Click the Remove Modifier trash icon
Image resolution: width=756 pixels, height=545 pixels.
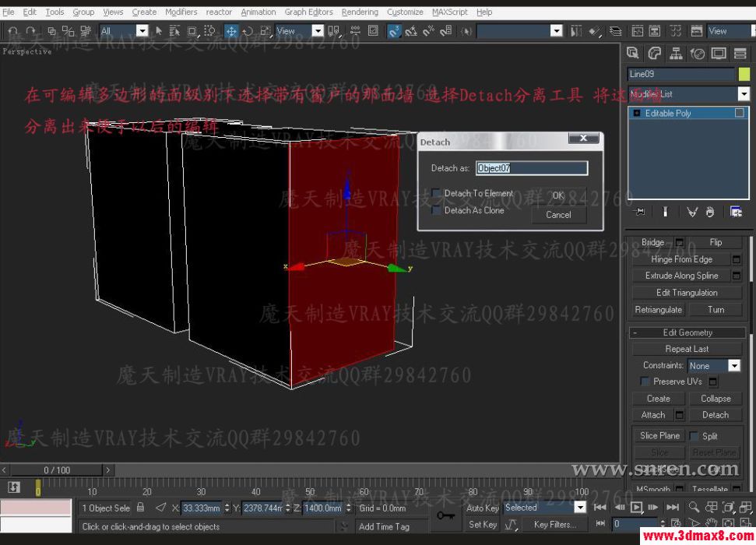[x=710, y=211]
